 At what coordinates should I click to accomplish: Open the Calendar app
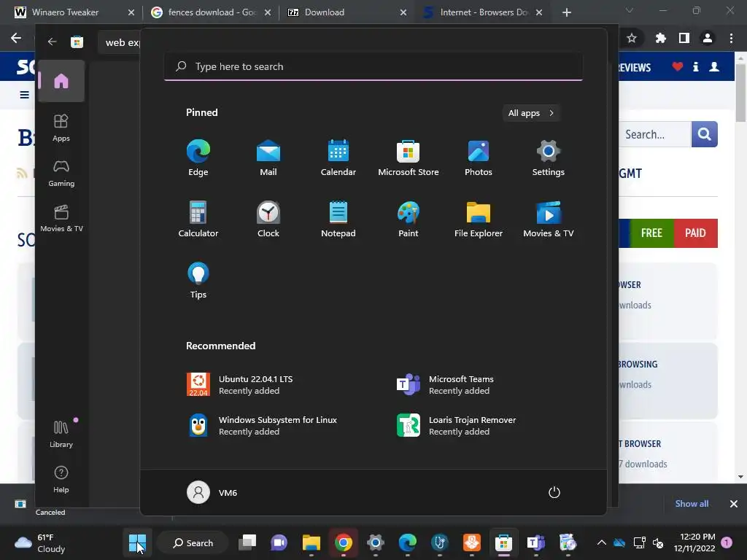click(338, 158)
